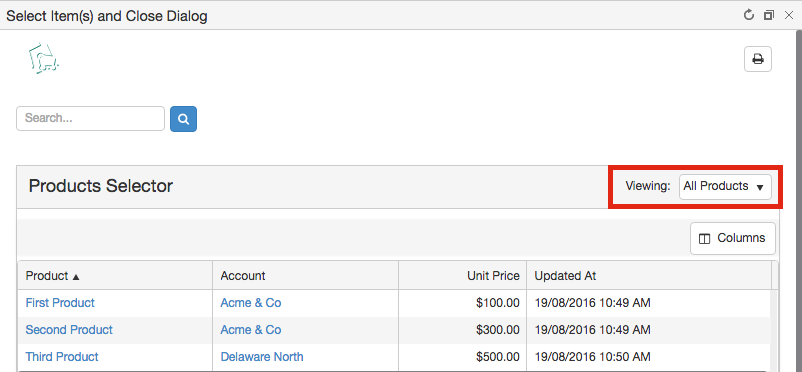Click the green logo image

[43, 58]
